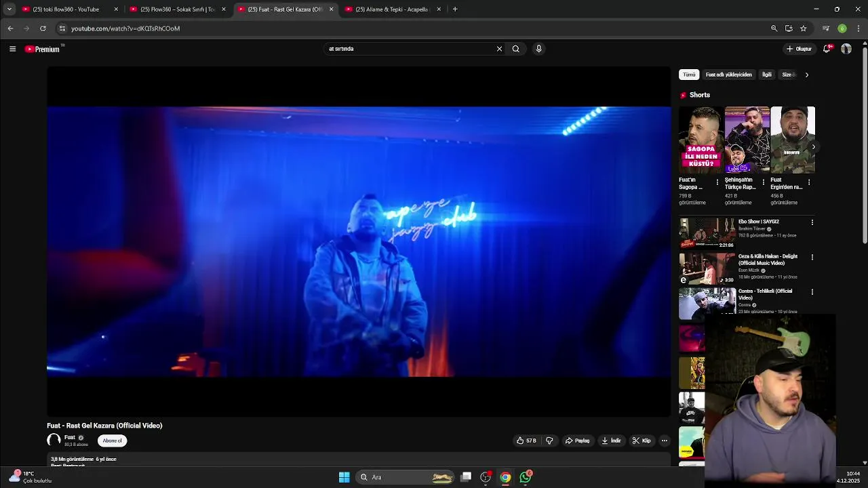This screenshot has height=488, width=868.
Task: Select the İlgili filter chip
Action: point(767,75)
